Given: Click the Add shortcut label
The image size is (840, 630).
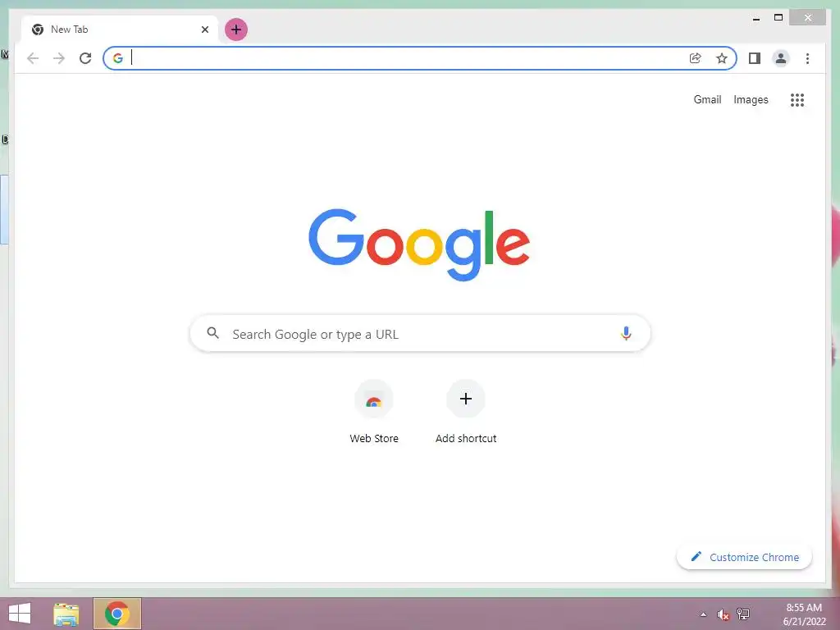Looking at the screenshot, I should [x=466, y=439].
